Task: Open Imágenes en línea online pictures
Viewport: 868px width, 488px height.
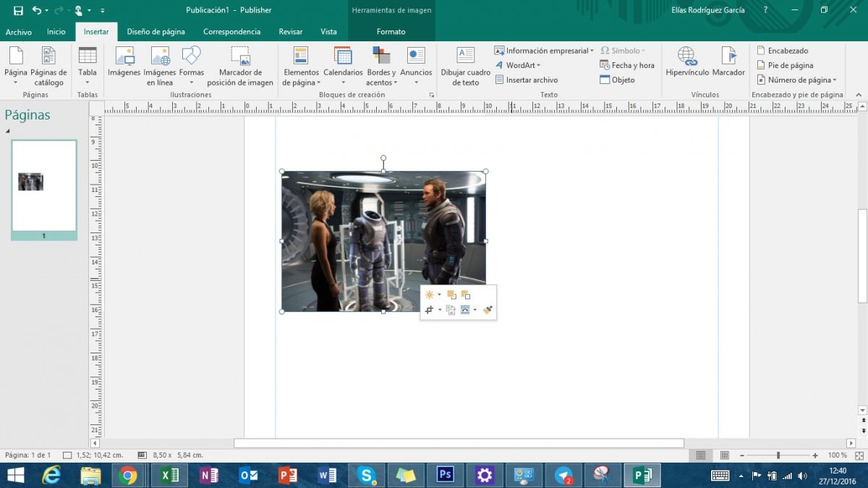Action: tap(160, 66)
